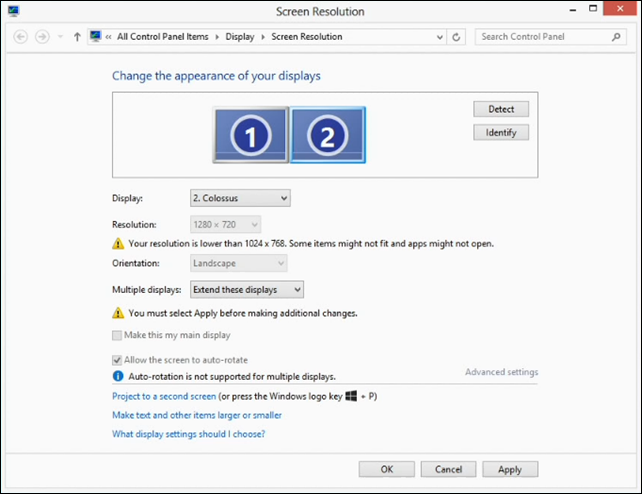Click 'Auto-rotation is not supported' message text

(232, 377)
